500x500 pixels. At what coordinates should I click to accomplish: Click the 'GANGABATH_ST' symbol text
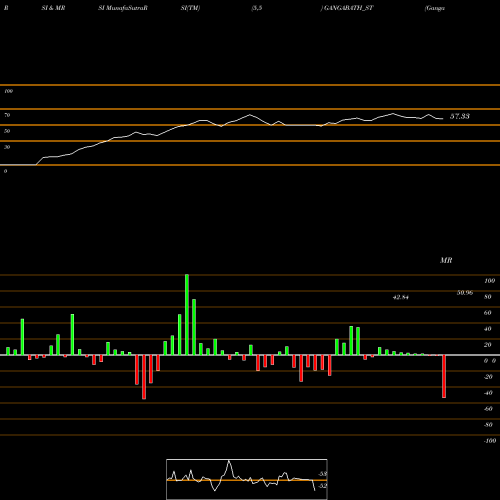[348, 8]
